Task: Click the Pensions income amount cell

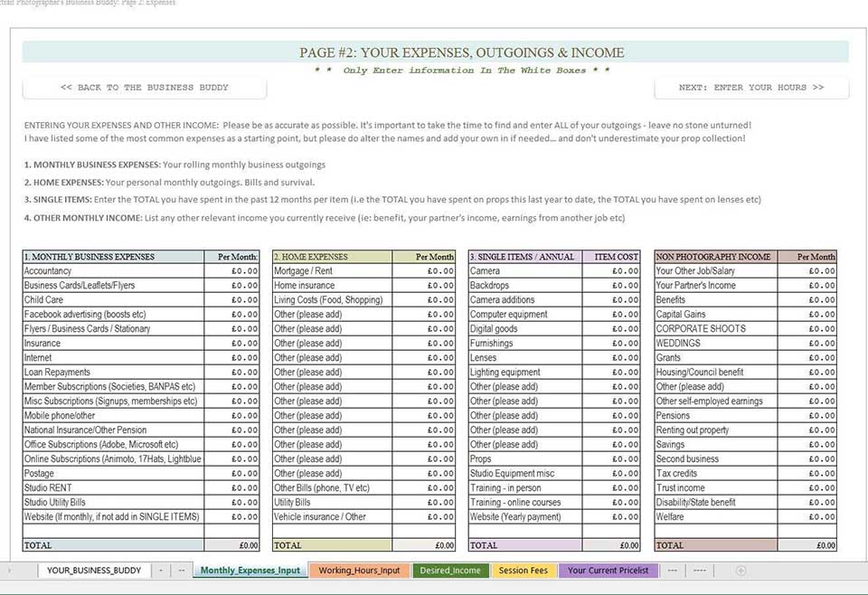Action: [807, 416]
